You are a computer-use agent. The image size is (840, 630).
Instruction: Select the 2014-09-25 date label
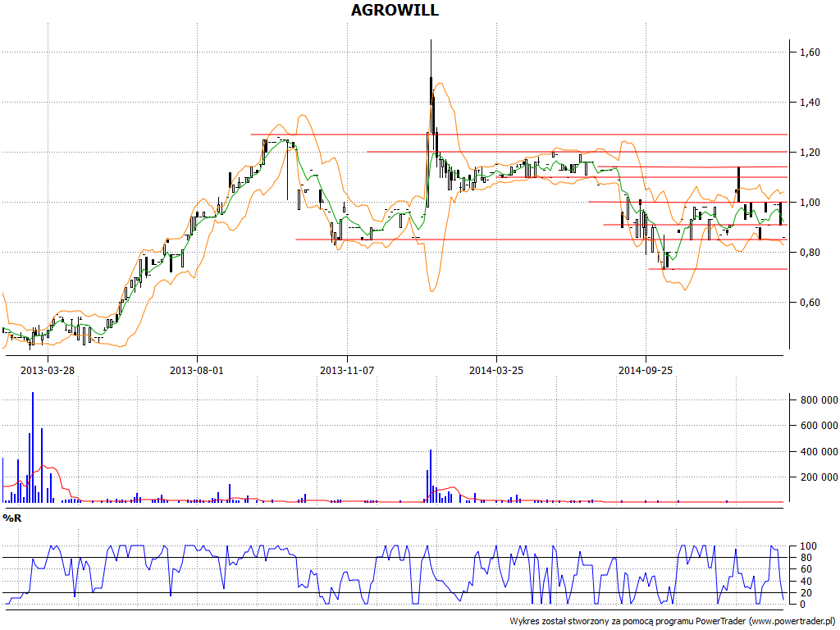coord(646,370)
